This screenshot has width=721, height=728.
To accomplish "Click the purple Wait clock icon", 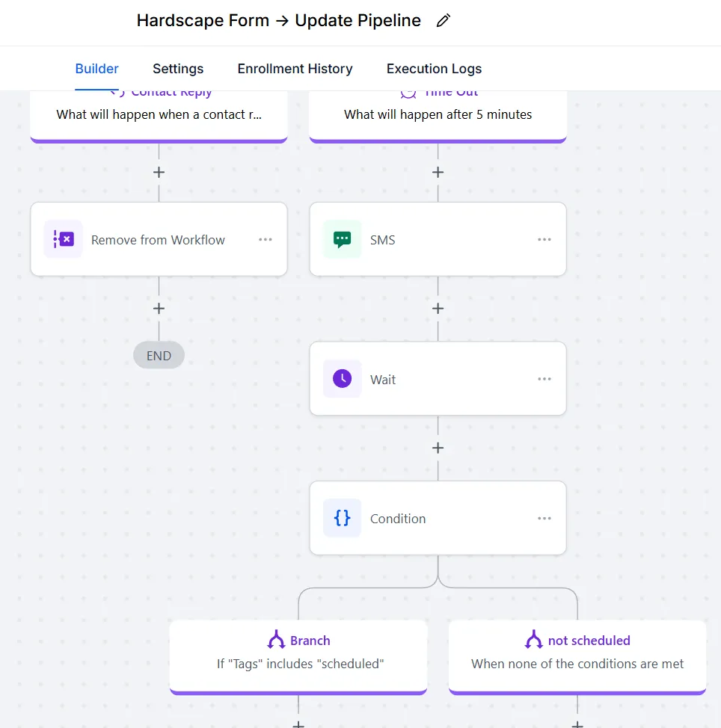I will (x=342, y=379).
